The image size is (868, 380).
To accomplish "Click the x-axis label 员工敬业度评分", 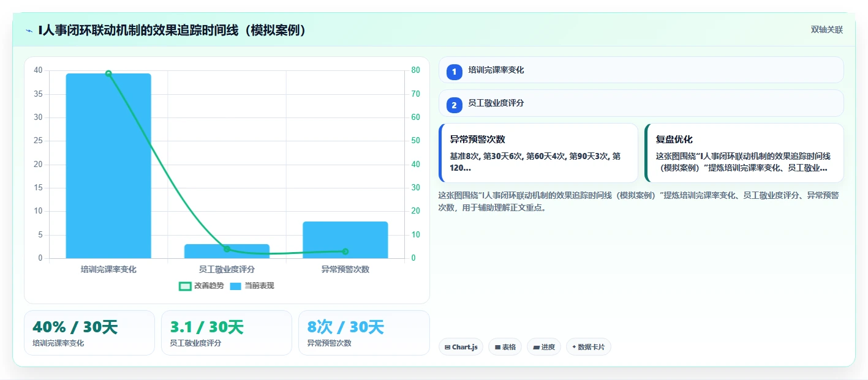I will pyautogui.click(x=227, y=269).
